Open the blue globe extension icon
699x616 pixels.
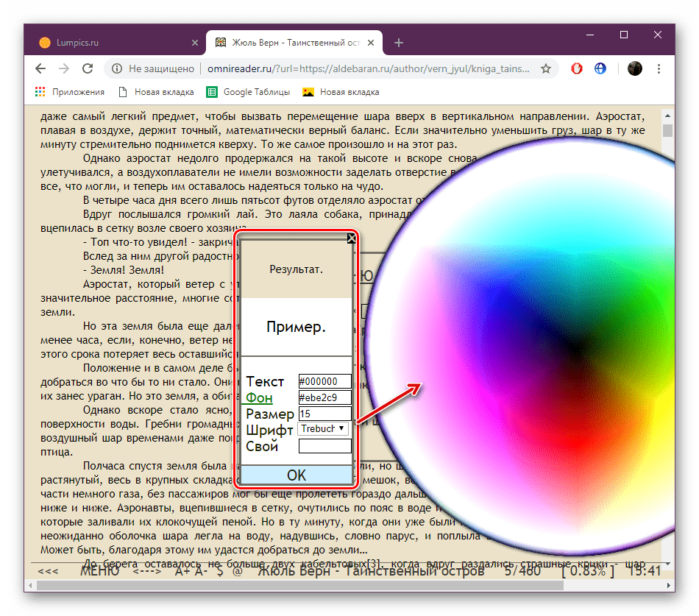tap(600, 68)
